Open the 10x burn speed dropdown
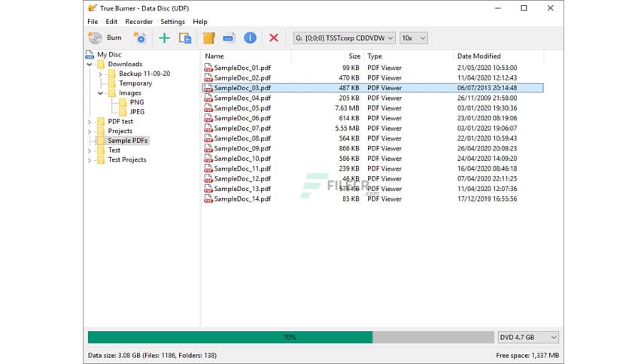The width and height of the screenshot is (629, 364). (413, 38)
